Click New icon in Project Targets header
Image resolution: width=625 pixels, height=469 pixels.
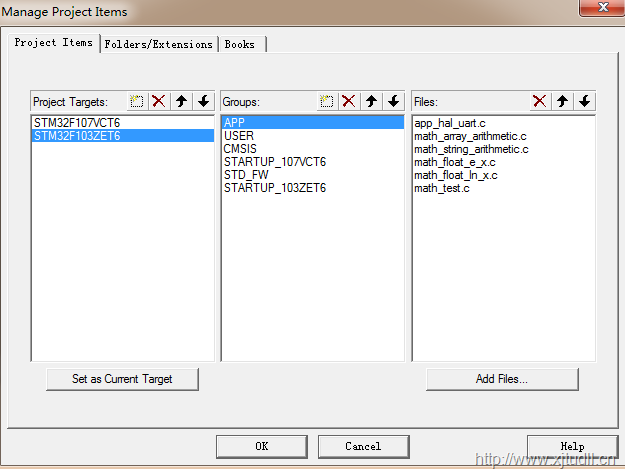click(x=138, y=102)
